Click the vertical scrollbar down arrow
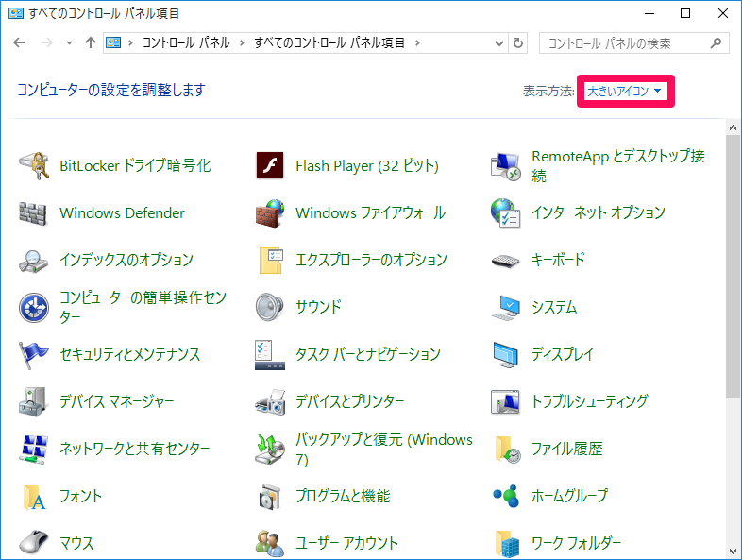 (733, 550)
